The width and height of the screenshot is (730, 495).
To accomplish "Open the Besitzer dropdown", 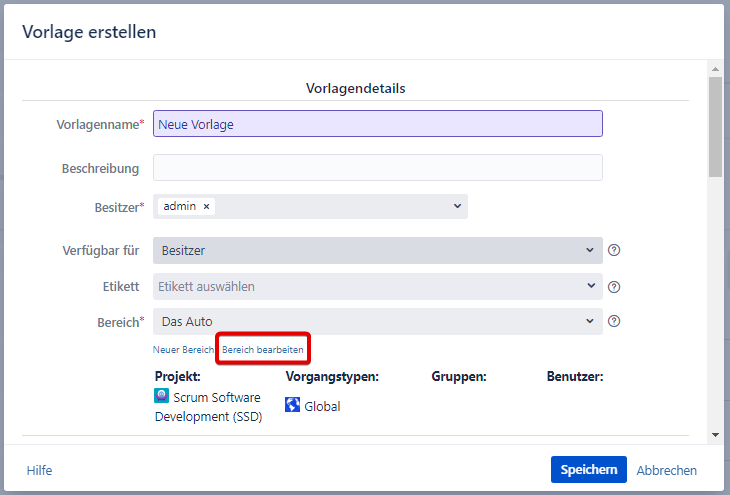I will point(457,206).
